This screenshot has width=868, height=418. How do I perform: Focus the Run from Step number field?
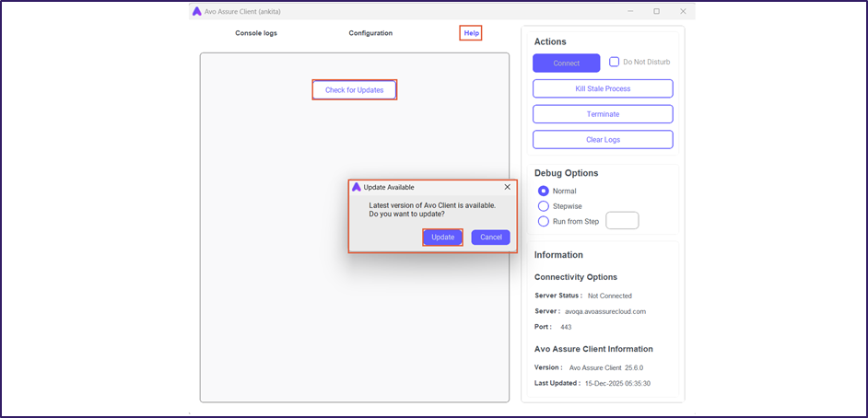pos(622,221)
